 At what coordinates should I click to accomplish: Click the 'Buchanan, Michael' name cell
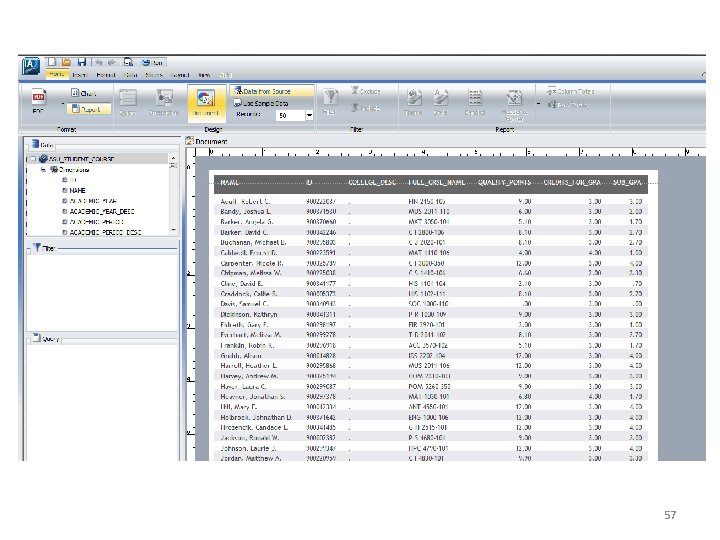253,242
